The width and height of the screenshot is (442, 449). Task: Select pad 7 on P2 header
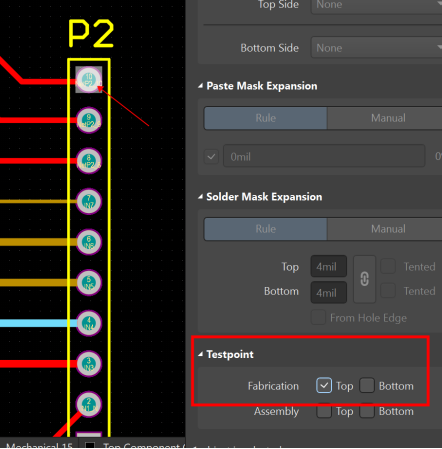tap(89, 201)
